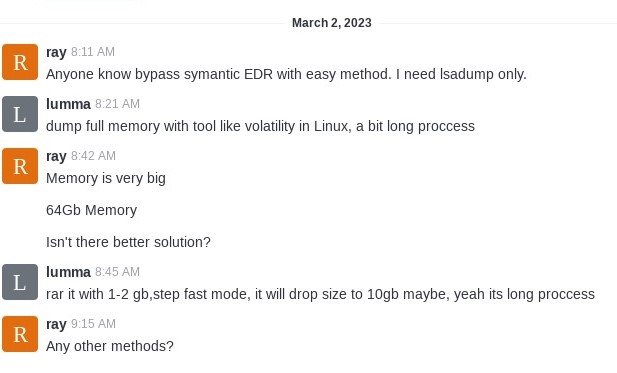This screenshot has height=373, width=617.
Task: Click lumma's avatar next to the 8:21 AM message
Action: [20, 114]
